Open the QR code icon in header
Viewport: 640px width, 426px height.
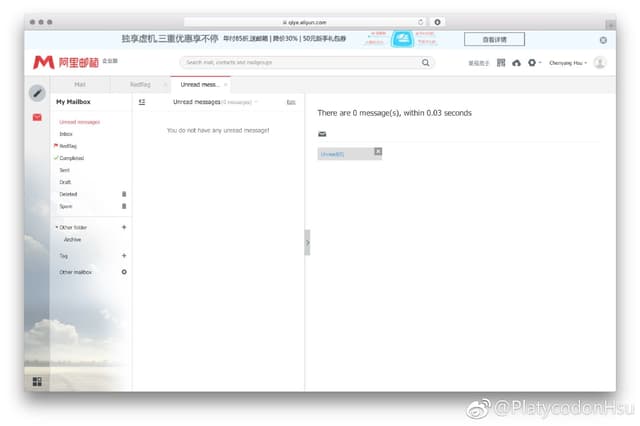tap(501, 62)
